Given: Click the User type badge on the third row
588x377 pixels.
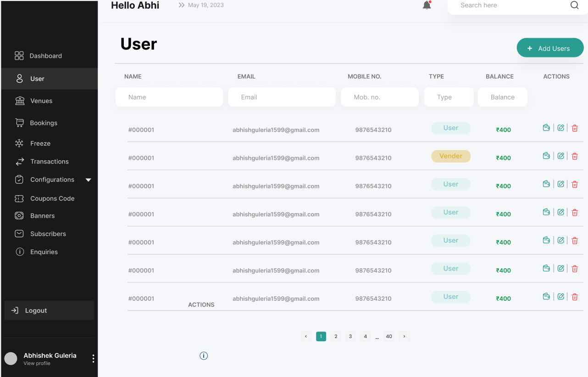Looking at the screenshot, I should 450,184.
